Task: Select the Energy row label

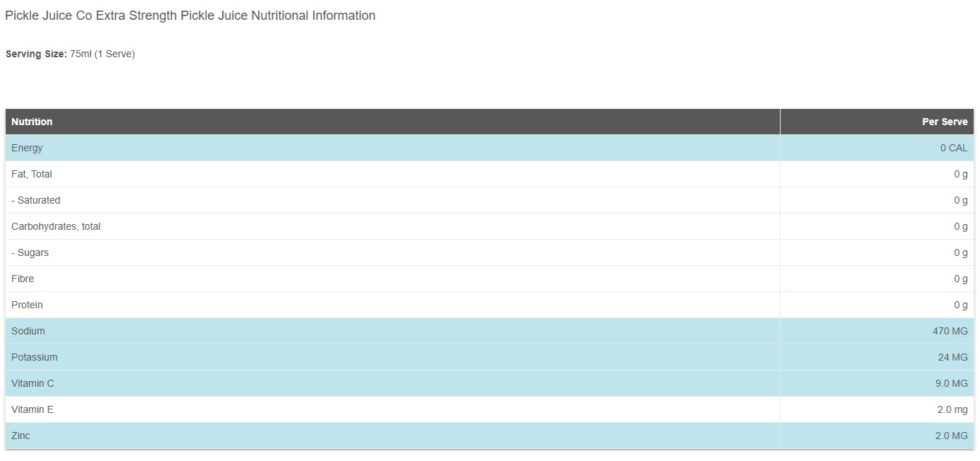Action: (x=27, y=148)
